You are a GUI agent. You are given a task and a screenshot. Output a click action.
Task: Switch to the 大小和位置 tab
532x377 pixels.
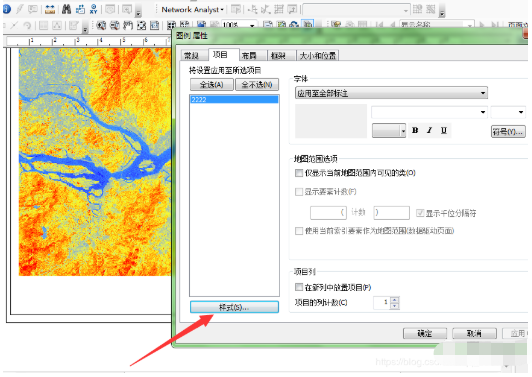(x=318, y=55)
